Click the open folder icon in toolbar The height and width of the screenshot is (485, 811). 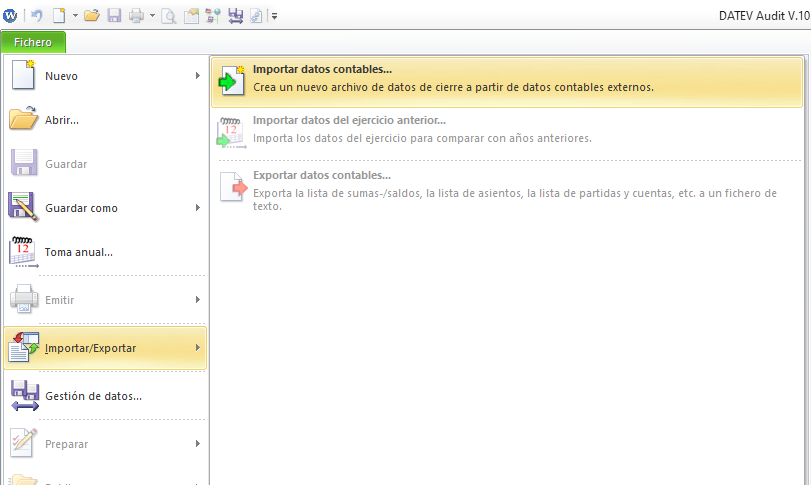(92, 16)
